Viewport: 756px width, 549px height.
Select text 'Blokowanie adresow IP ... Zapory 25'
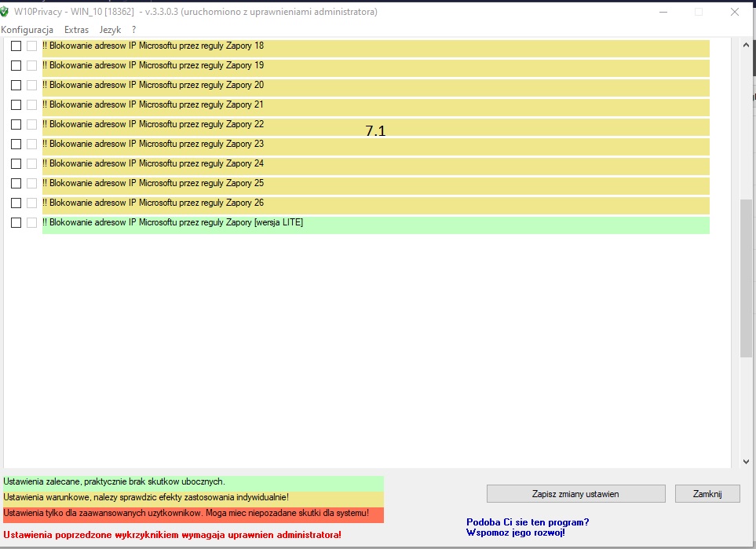[153, 183]
